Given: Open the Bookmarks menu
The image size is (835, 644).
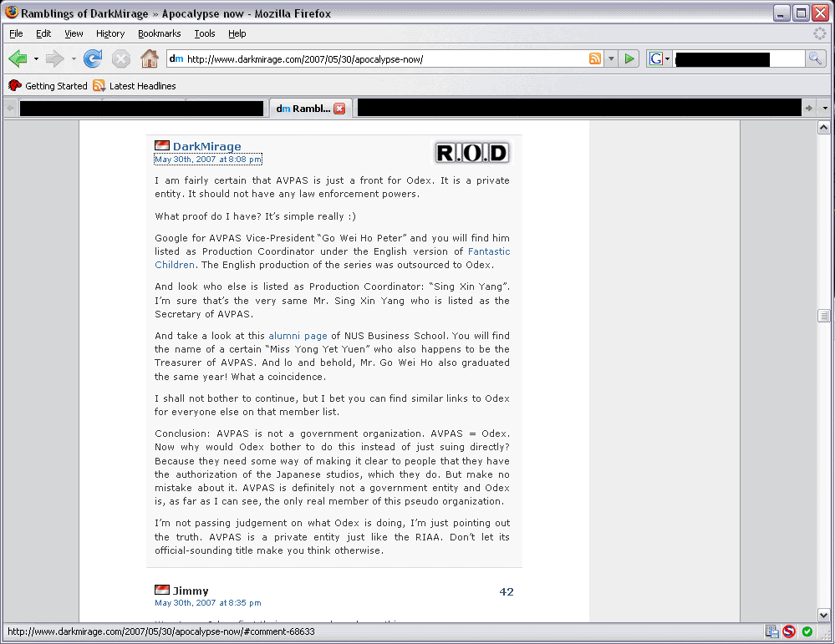Looking at the screenshot, I should (157, 33).
